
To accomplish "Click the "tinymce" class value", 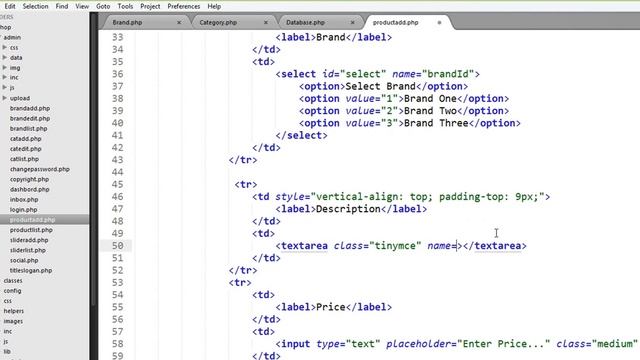I will [x=395, y=246].
